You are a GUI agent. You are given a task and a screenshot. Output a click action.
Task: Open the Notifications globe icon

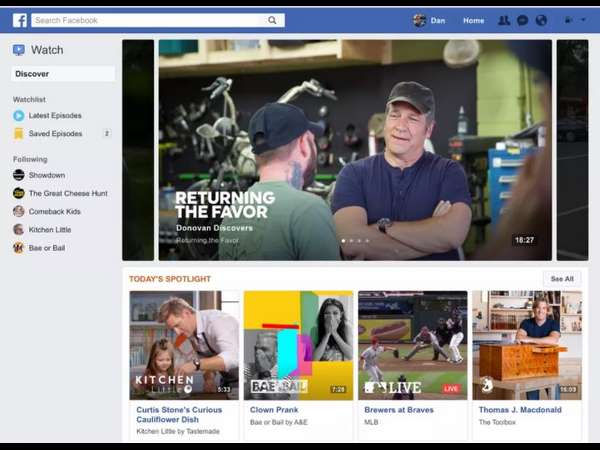click(x=541, y=20)
